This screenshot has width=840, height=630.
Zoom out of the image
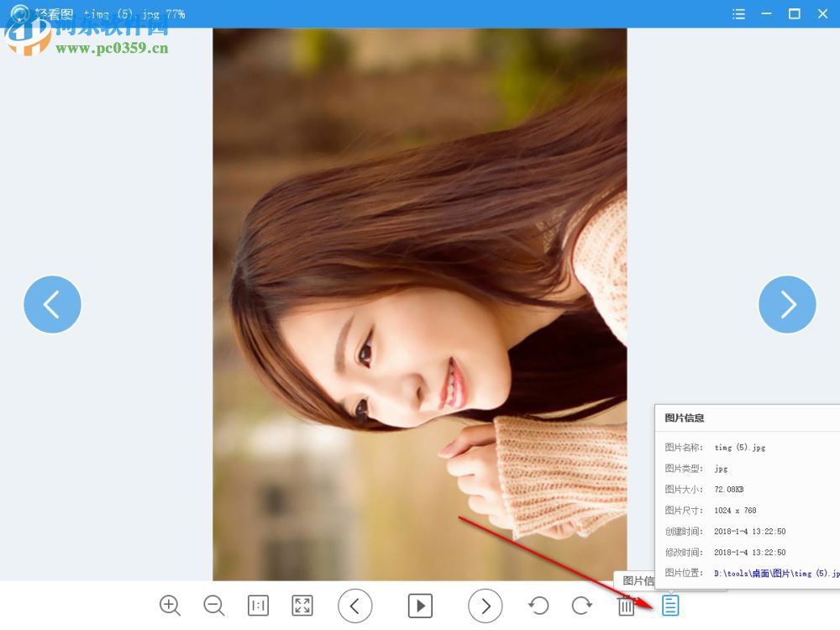pos(213,606)
